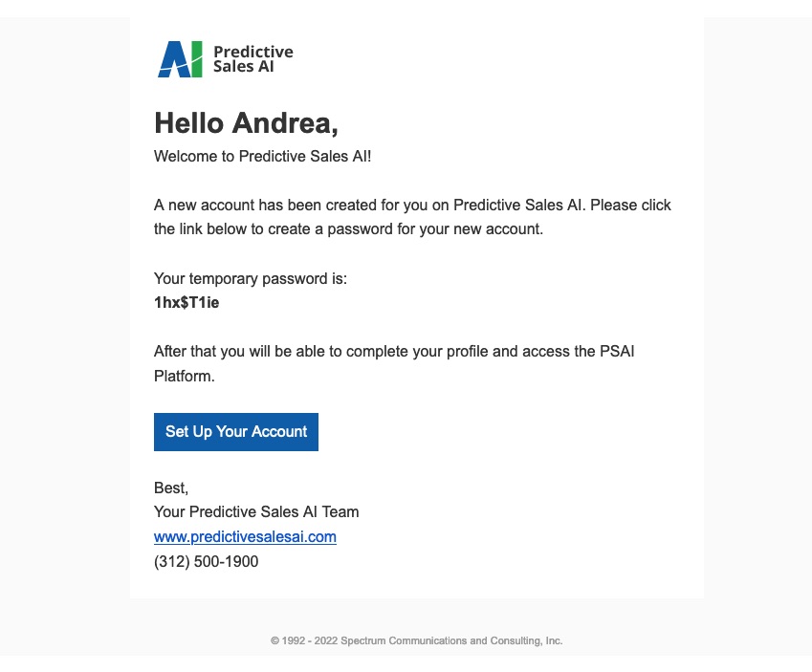
Task: Click the "Predictive Sales AI" logo wordmark
Action: (x=252, y=59)
